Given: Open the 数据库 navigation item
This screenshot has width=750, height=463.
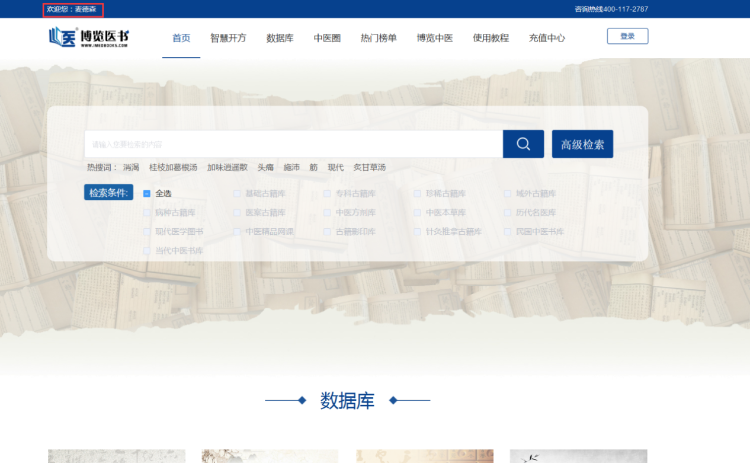Looking at the screenshot, I should (280, 38).
